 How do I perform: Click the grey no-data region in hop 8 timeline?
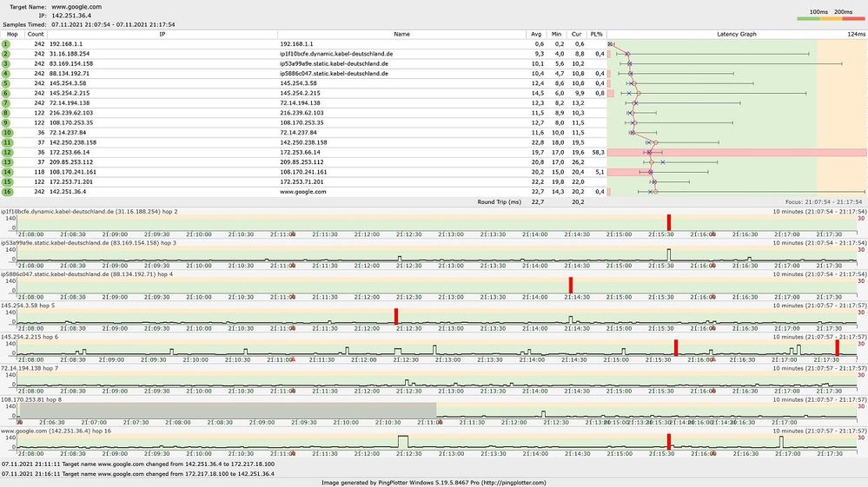228,411
